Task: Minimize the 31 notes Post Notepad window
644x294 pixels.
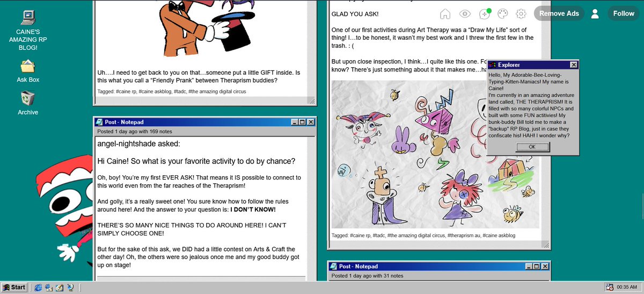Action: (529, 267)
